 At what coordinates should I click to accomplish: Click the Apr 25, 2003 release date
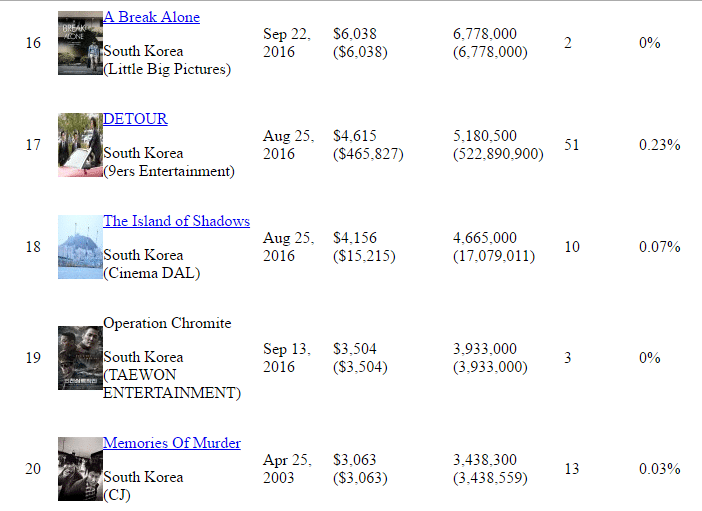pos(287,468)
